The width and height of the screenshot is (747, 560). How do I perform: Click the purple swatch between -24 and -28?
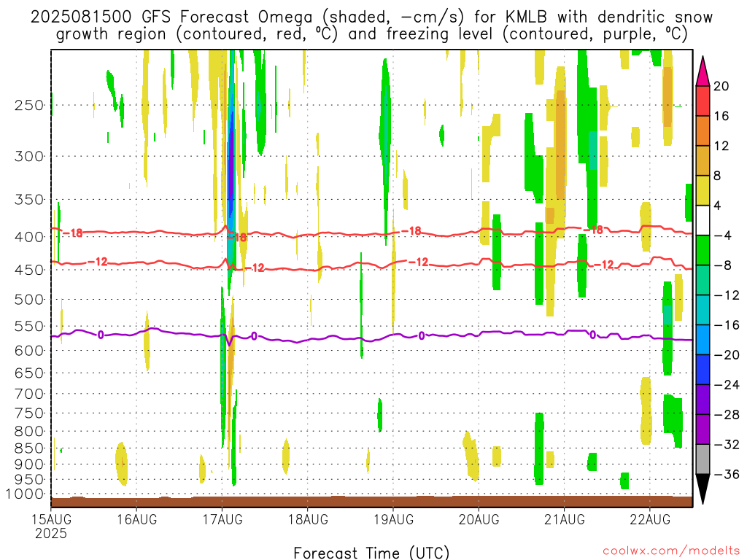[x=703, y=400]
